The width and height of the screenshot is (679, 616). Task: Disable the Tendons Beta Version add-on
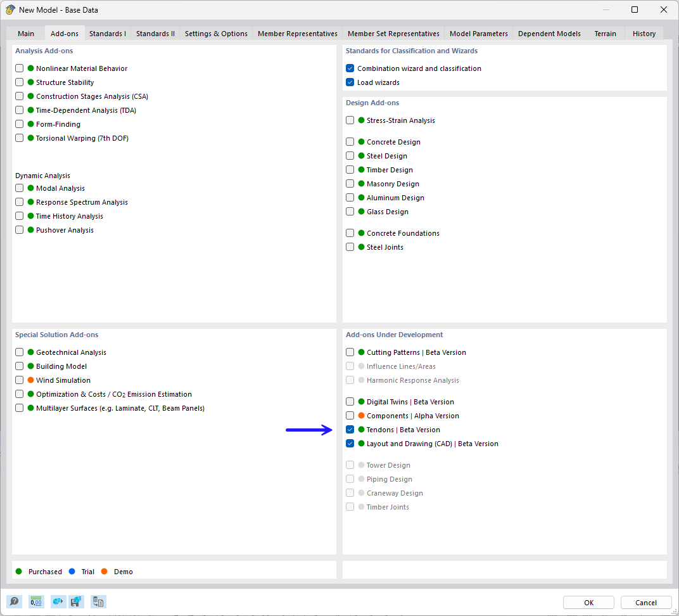click(350, 429)
